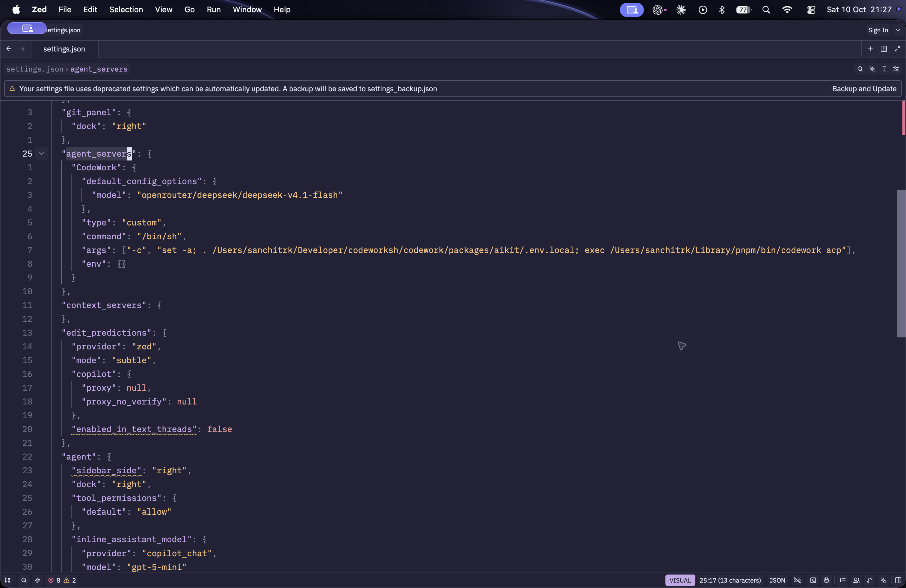
Task: Open the outline panel icon
Action: (843, 580)
